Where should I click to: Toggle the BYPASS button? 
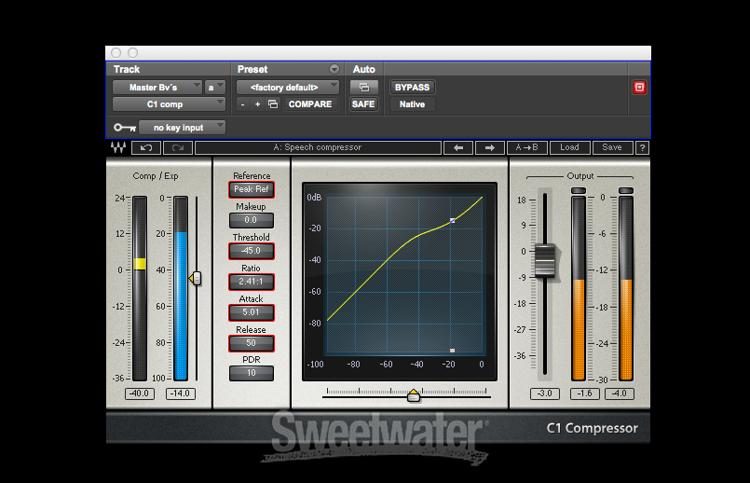point(412,87)
